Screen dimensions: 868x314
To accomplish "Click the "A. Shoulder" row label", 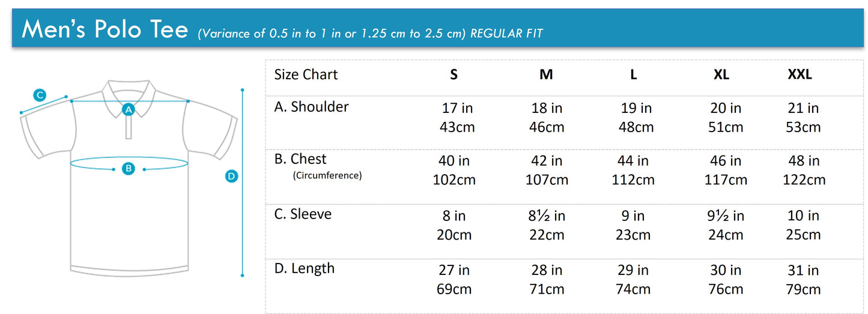I will (311, 107).
